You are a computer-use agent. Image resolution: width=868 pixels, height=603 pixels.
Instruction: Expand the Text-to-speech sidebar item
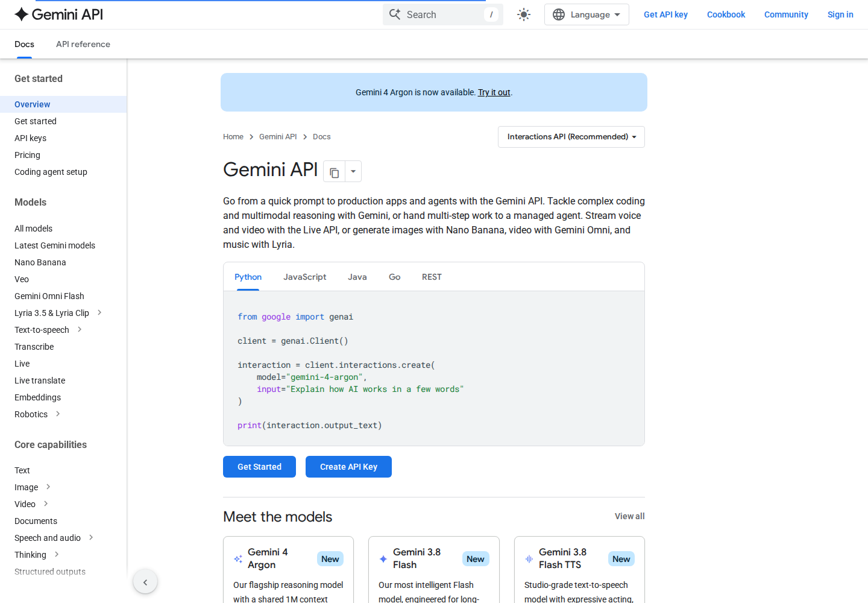pos(80,329)
